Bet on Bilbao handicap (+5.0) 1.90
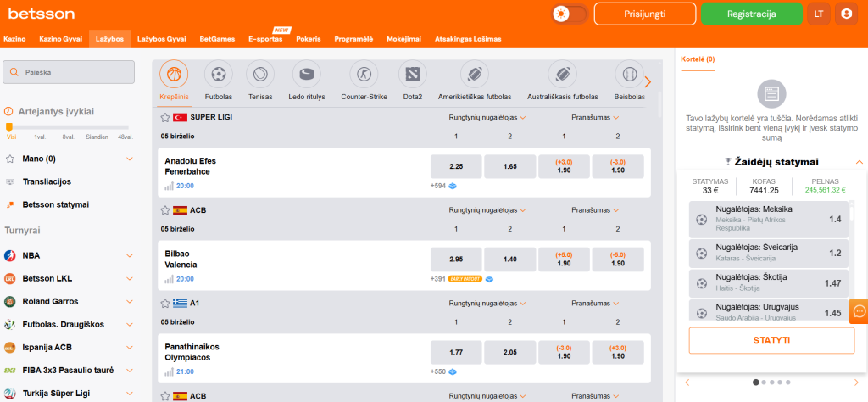This screenshot has height=402, width=868. coord(564,260)
